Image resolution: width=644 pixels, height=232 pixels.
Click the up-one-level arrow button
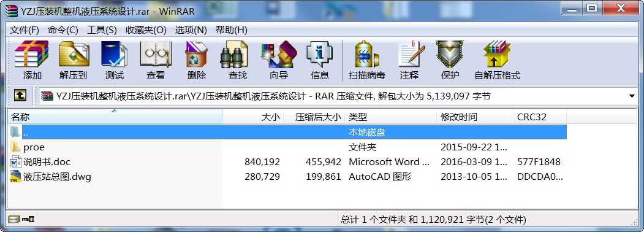(x=20, y=96)
